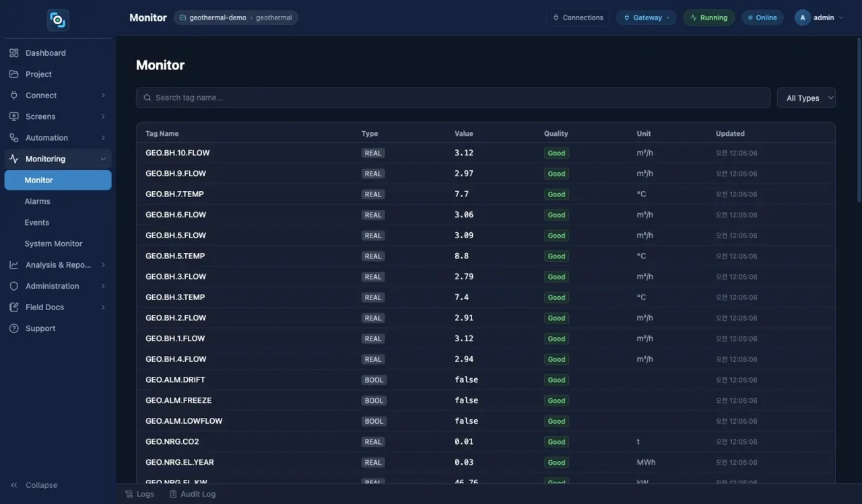862x504 pixels.
Task: Open Dashboard via its grid icon
Action: pos(13,53)
